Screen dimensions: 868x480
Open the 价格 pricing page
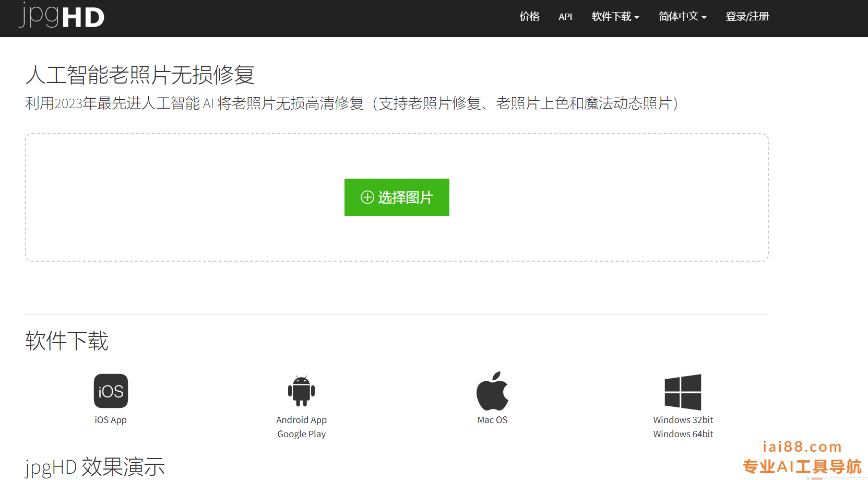[x=529, y=17]
